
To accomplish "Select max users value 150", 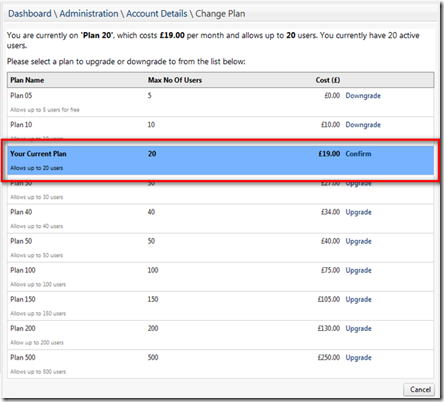I will 153,299.
